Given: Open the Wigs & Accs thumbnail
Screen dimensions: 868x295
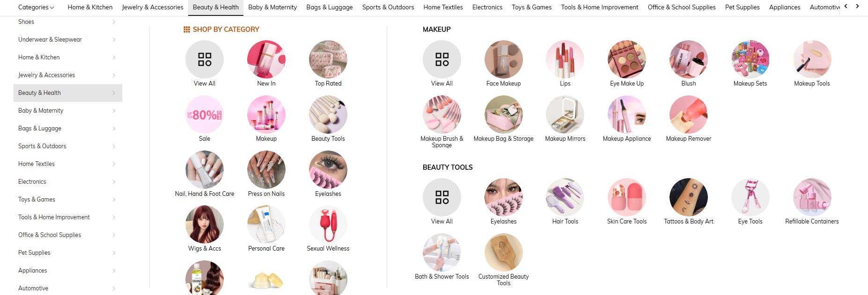Looking at the screenshot, I should click(205, 224).
